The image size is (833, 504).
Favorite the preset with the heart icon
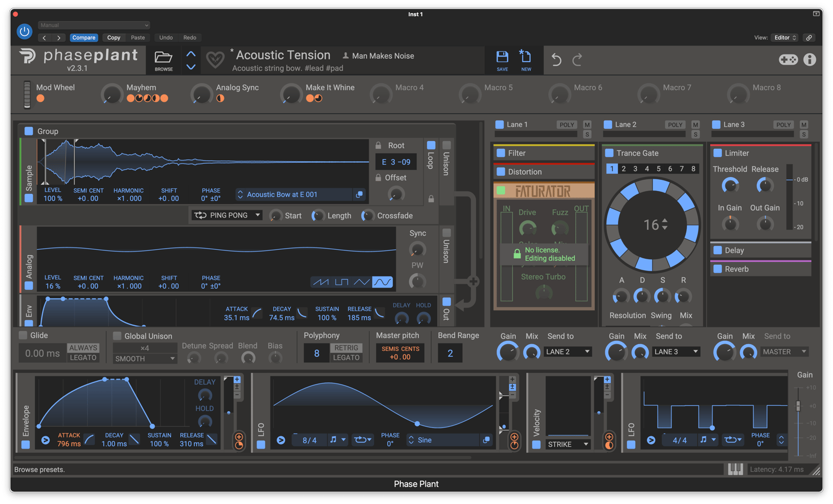point(215,59)
